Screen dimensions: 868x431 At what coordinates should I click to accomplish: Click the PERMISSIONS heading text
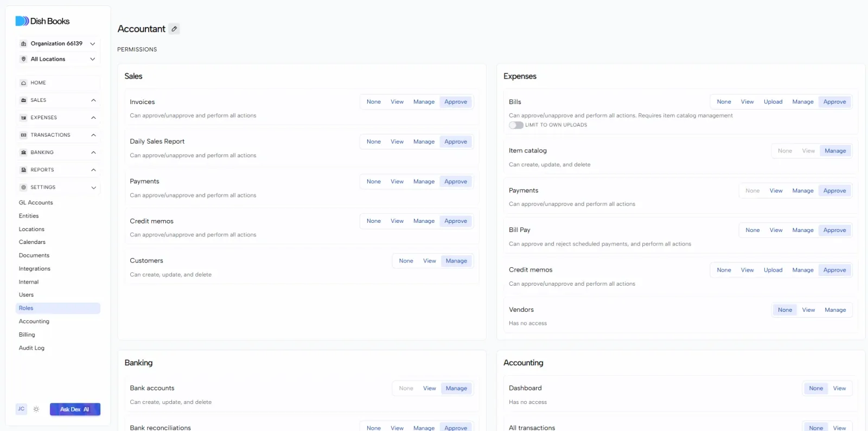(137, 49)
